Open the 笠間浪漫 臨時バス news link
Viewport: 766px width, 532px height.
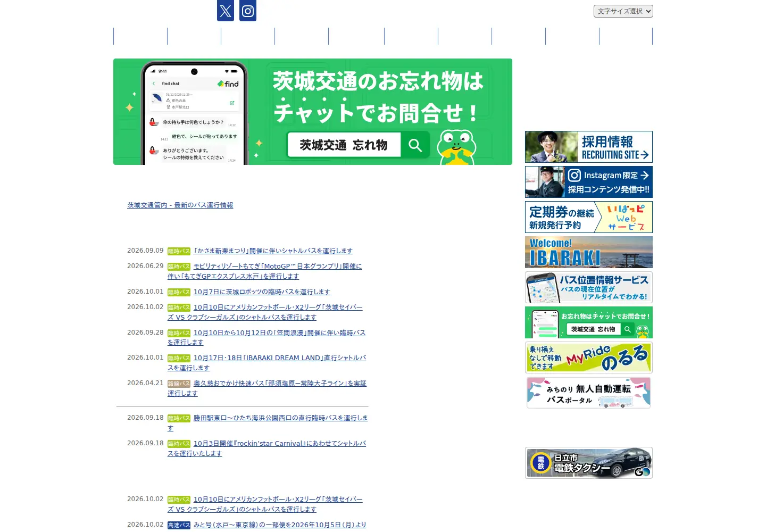coord(267,338)
